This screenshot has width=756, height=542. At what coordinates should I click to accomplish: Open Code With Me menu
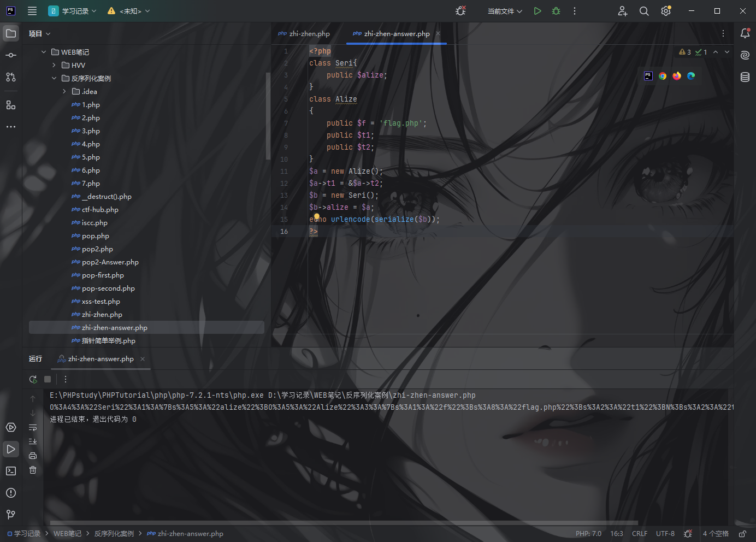[x=623, y=11]
